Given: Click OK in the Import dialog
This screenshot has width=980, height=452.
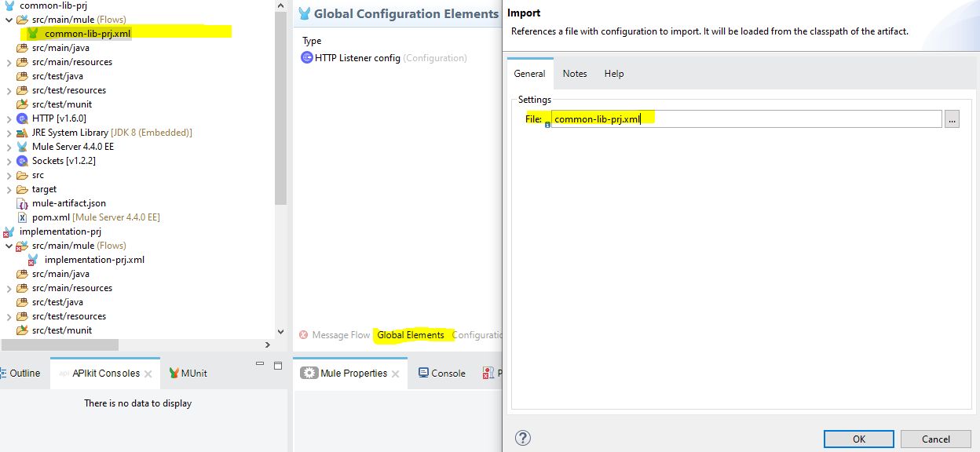Looking at the screenshot, I should pos(858,439).
